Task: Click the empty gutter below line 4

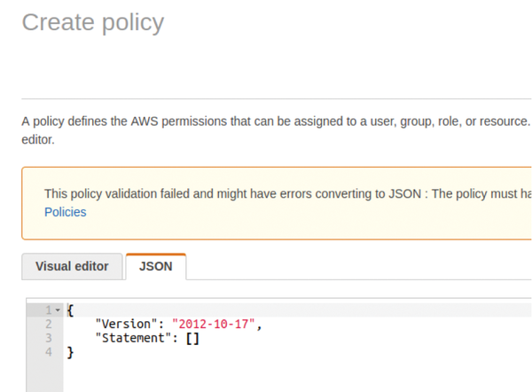Action: (x=45, y=376)
